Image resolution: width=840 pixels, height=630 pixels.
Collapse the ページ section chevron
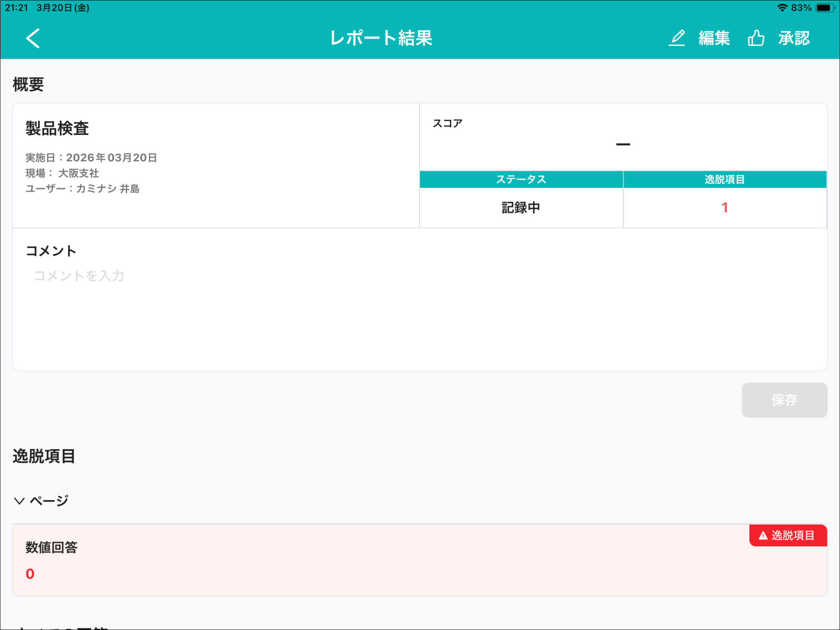(x=19, y=501)
